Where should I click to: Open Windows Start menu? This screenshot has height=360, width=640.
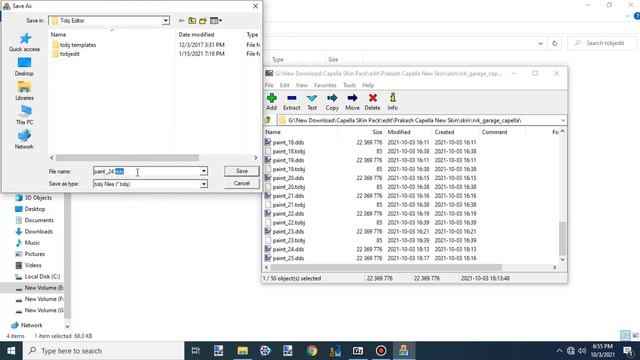tap(11, 351)
